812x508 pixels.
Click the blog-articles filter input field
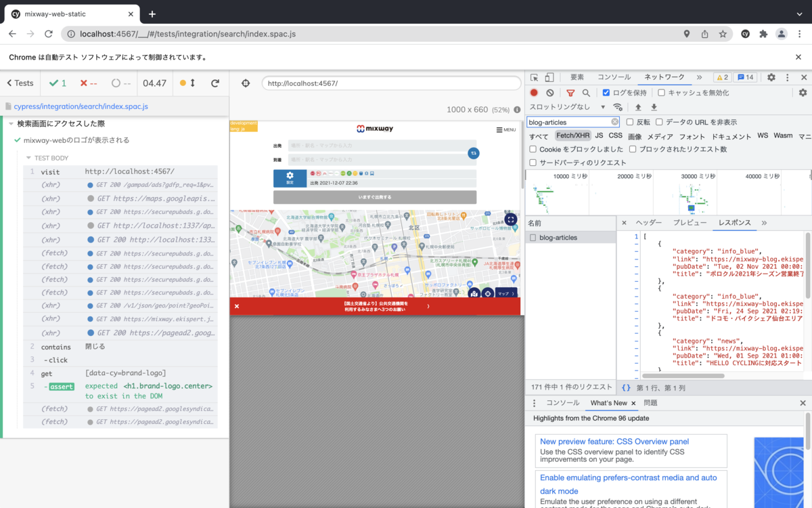[568, 122]
